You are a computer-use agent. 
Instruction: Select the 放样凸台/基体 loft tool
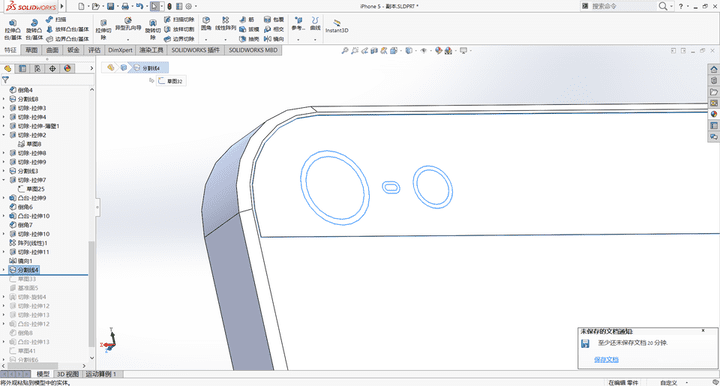coord(68,29)
